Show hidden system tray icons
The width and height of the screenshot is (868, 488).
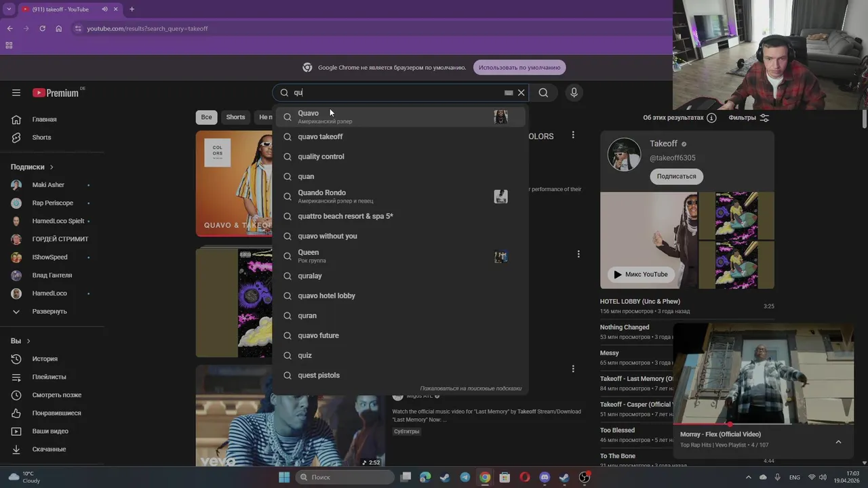coord(749,477)
